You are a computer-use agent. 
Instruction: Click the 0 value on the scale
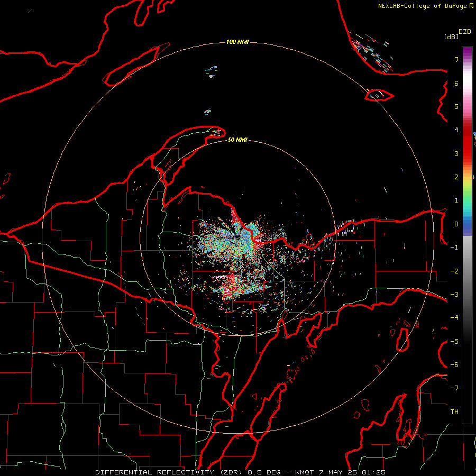456,224
